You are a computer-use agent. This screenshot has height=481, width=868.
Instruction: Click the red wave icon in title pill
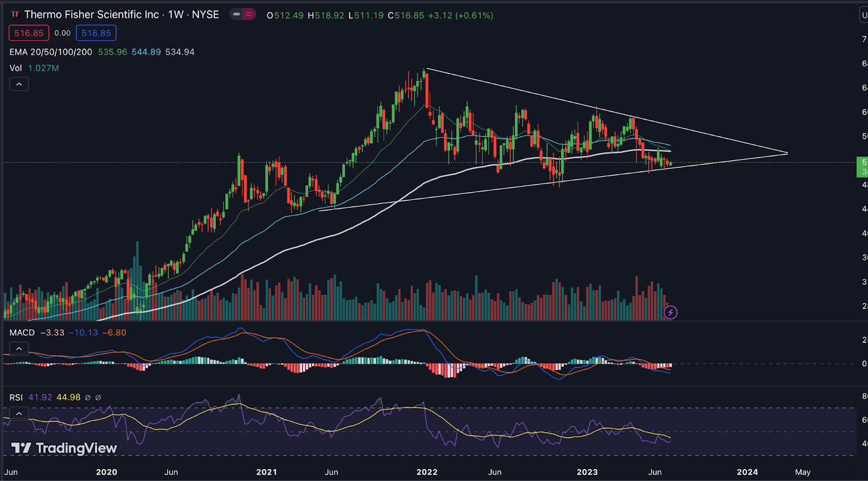(248, 15)
